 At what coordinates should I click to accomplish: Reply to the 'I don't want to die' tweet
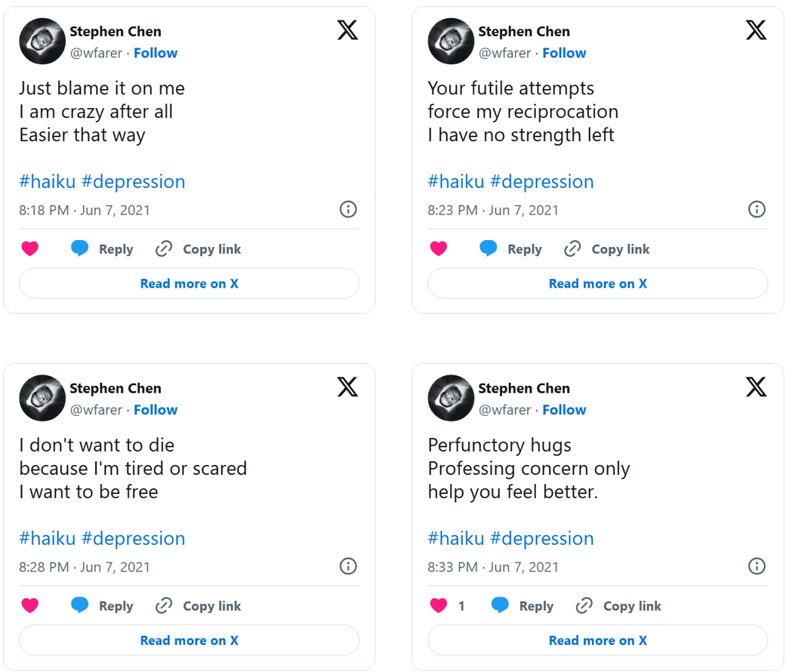pyautogui.click(x=102, y=605)
